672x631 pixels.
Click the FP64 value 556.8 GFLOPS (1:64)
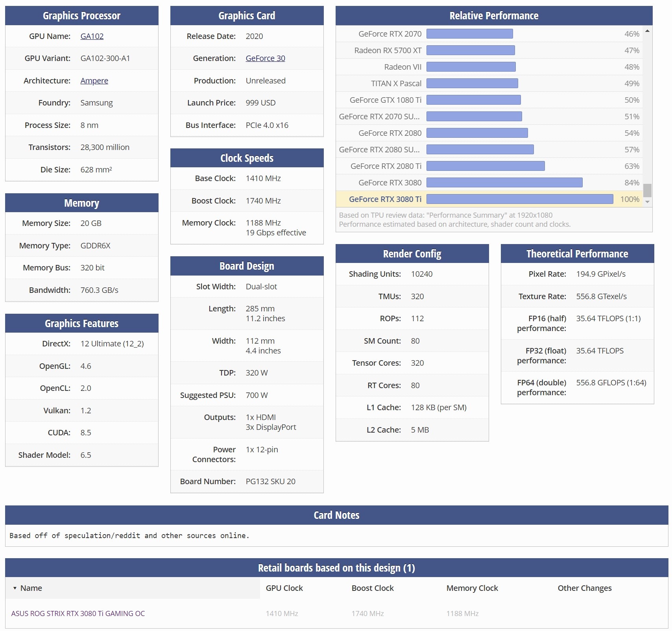click(611, 383)
